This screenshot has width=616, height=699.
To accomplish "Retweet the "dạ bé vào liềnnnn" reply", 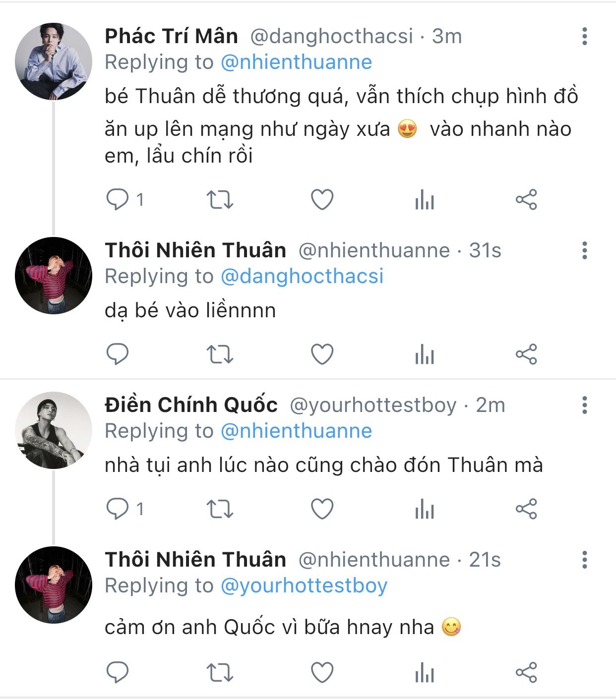I will 220,354.
